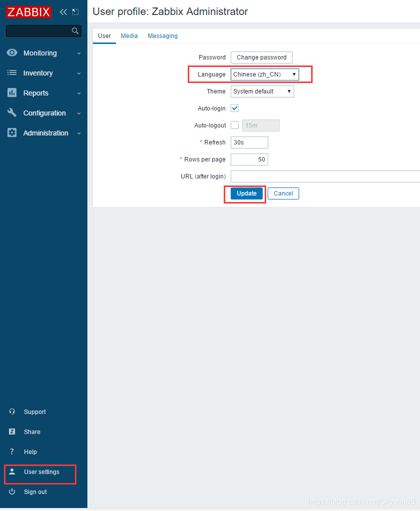Screen dimensions: 420x511
Task: Click the Help question mark icon
Action: 12,451
